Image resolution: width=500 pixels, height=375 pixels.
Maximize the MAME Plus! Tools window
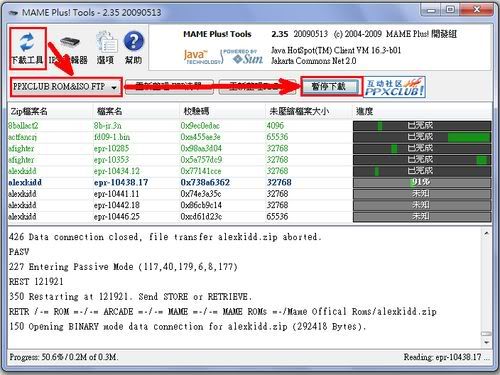click(x=450, y=10)
